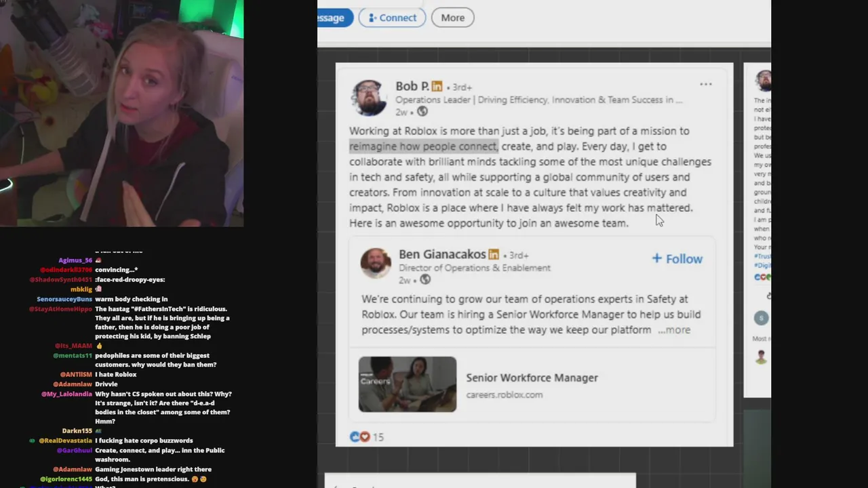Click chat message 'warm body checking in'

(x=131, y=299)
